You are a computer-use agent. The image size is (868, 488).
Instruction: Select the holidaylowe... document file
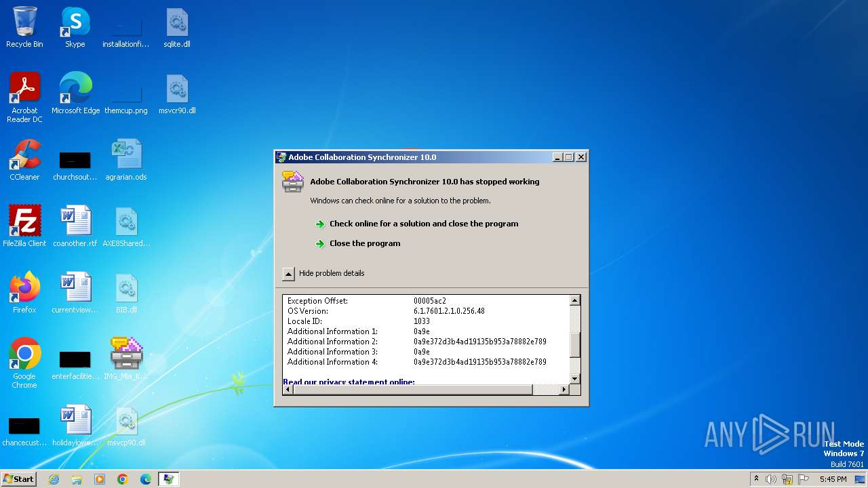tap(75, 426)
